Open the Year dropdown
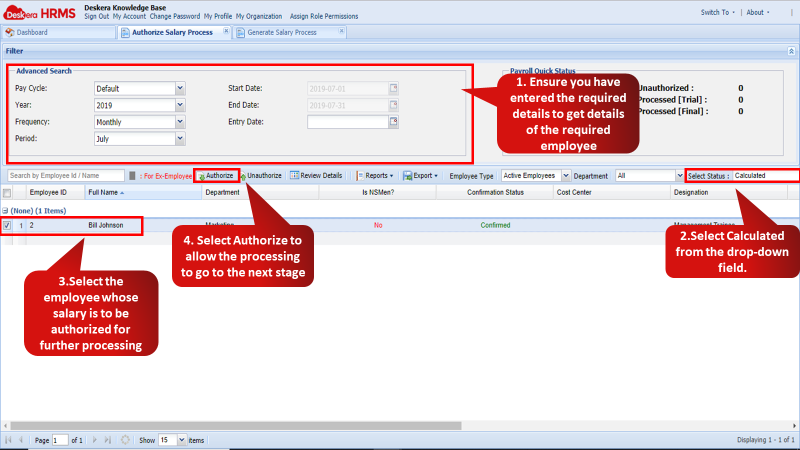800x450 pixels. [x=180, y=105]
